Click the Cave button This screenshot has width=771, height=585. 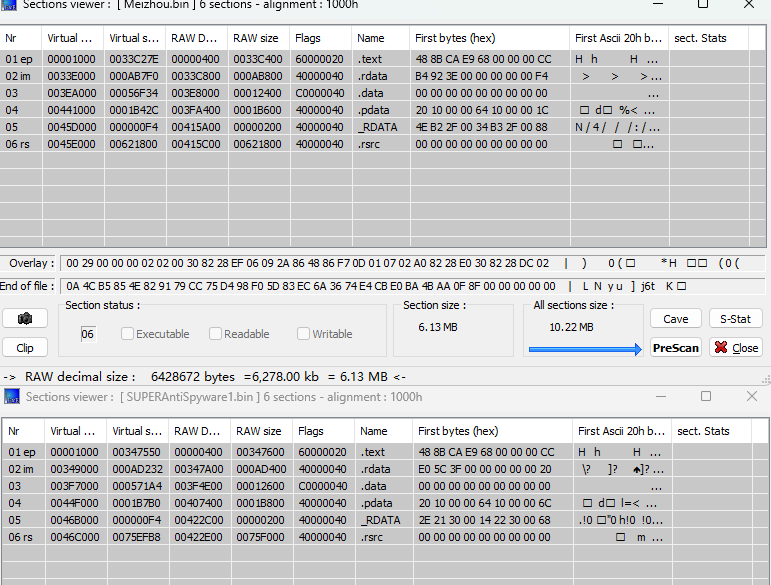[x=676, y=319]
